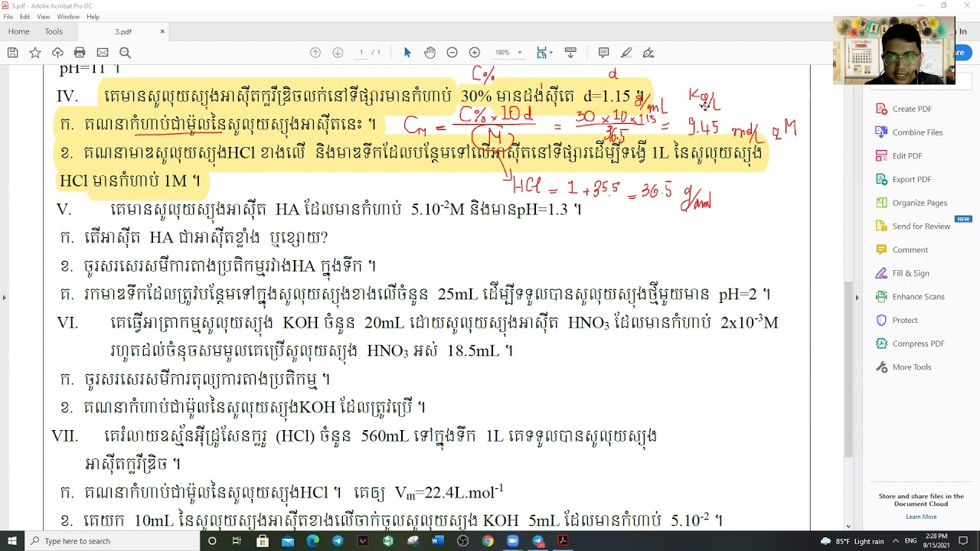Open zoom level 180% dropdown
Viewport: 980px width, 551px height.
point(508,53)
